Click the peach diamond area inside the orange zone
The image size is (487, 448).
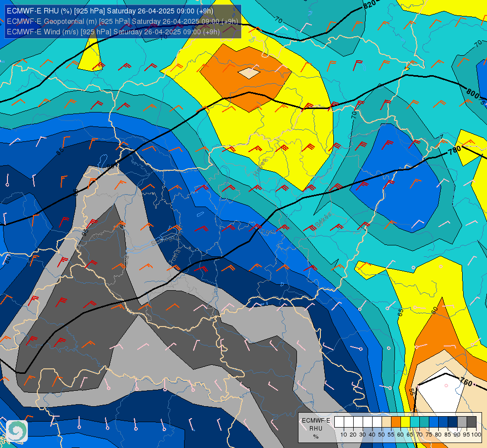[x=249, y=73]
